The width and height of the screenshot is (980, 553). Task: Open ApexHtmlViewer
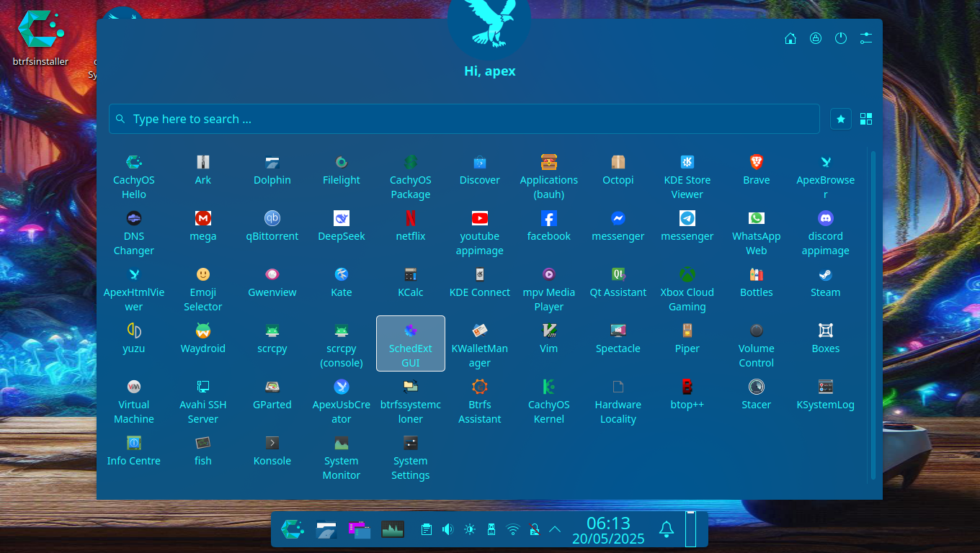(134, 289)
